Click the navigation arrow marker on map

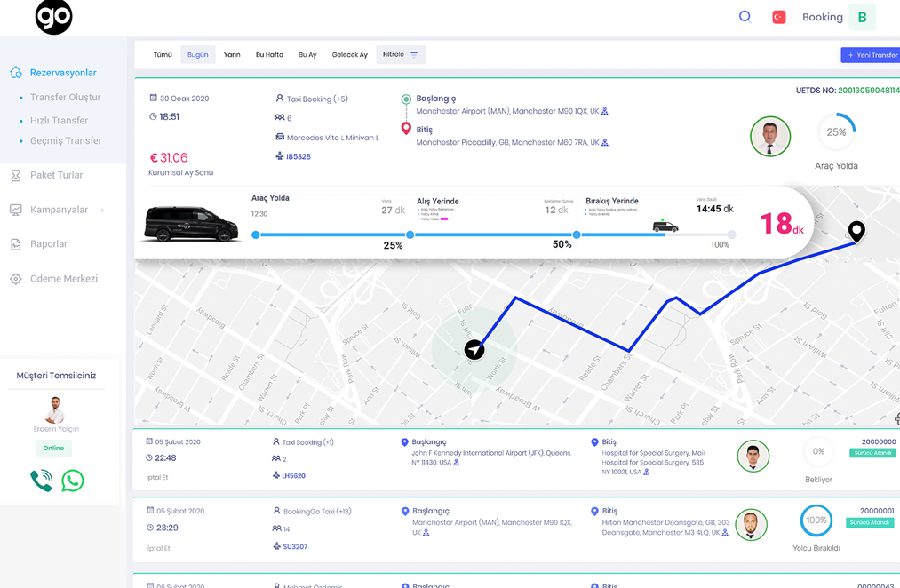tap(474, 349)
